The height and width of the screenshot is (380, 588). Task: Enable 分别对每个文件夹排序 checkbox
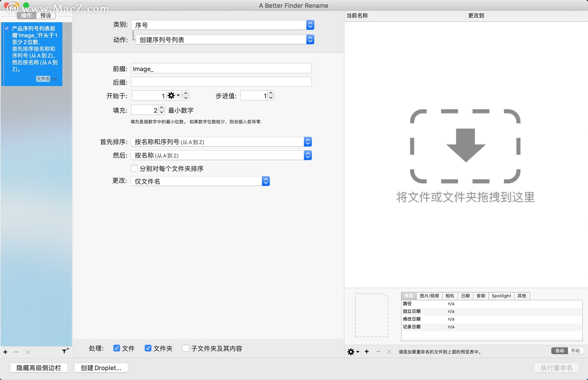(134, 168)
